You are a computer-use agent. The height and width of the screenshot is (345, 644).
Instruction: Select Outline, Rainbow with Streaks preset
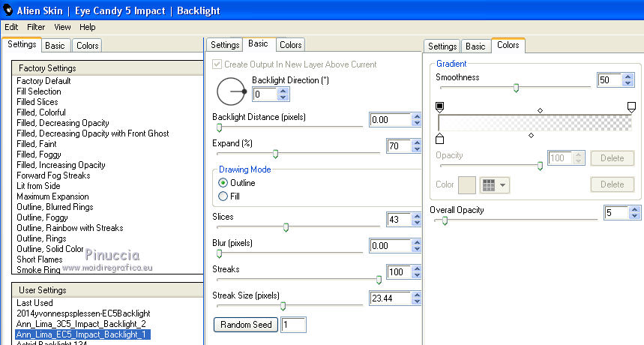pyautogui.click(x=70, y=228)
